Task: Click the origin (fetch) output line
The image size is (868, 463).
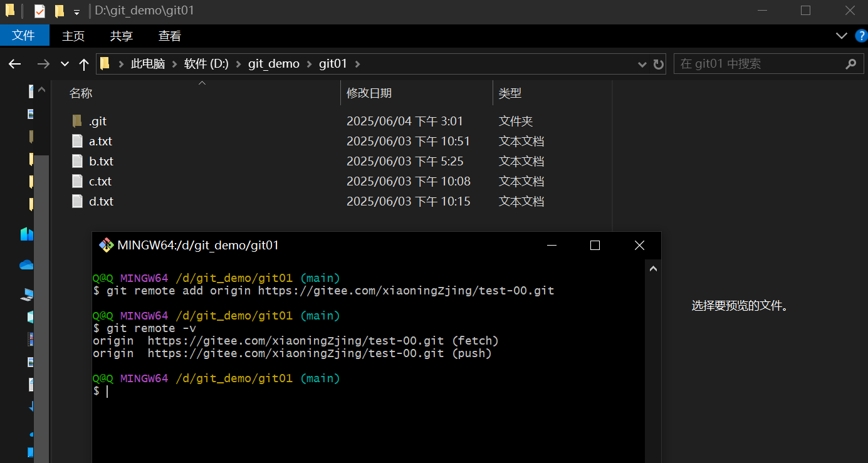Action: click(x=296, y=341)
